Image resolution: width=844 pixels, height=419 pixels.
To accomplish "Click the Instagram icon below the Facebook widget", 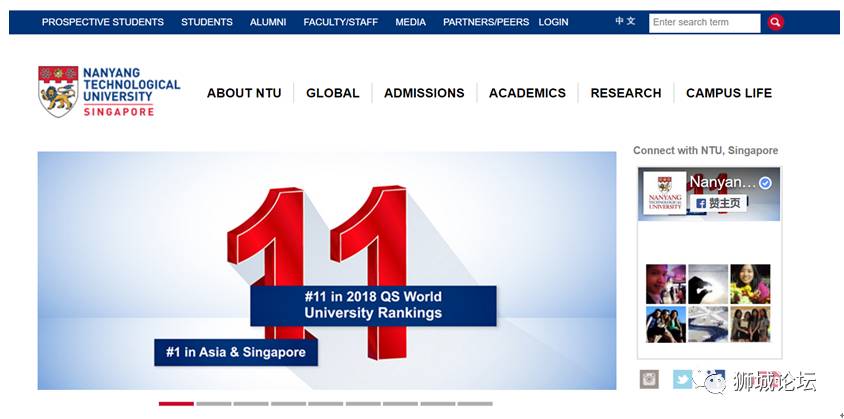I will click(650, 379).
